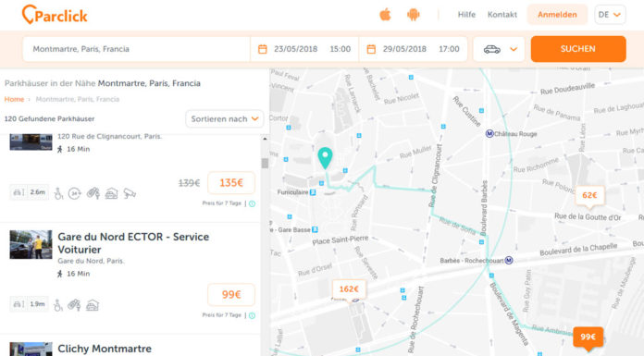
Task: Open the Hilfe menu item
Action: (x=466, y=15)
